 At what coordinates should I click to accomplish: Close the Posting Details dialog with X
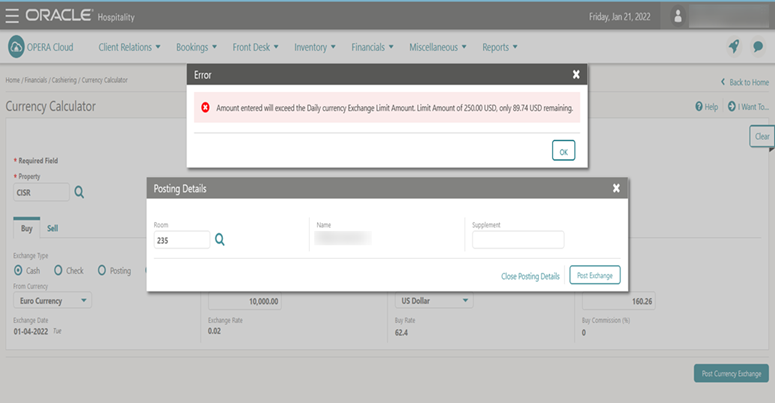click(616, 188)
